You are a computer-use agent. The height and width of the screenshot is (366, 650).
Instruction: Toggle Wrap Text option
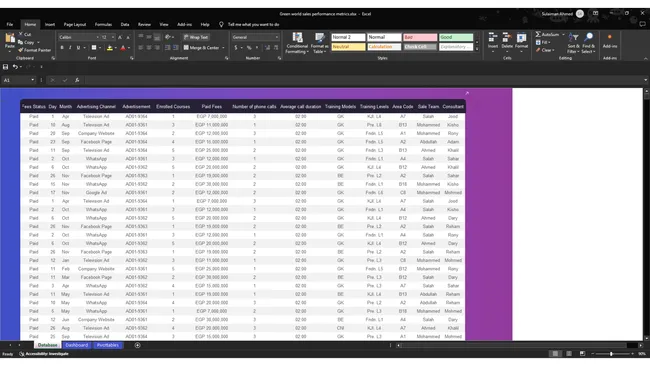[x=196, y=37]
